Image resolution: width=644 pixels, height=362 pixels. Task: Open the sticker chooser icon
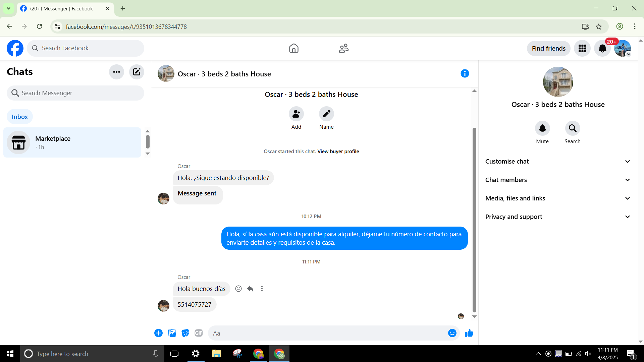pos(185,333)
